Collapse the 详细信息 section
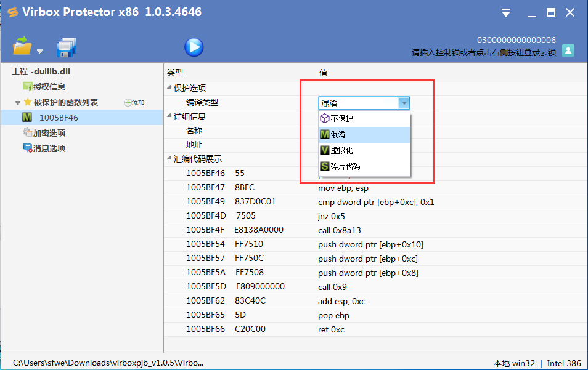Viewport: 588px width, 370px height. click(x=169, y=116)
